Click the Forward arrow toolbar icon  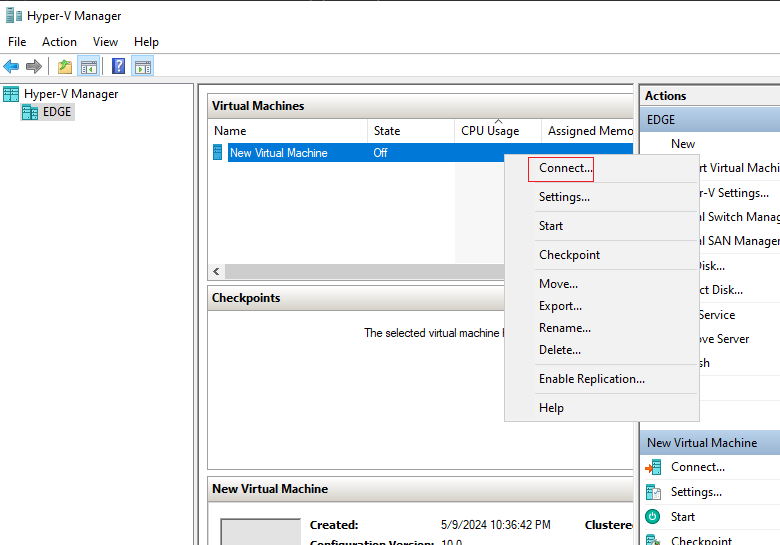(x=34, y=66)
